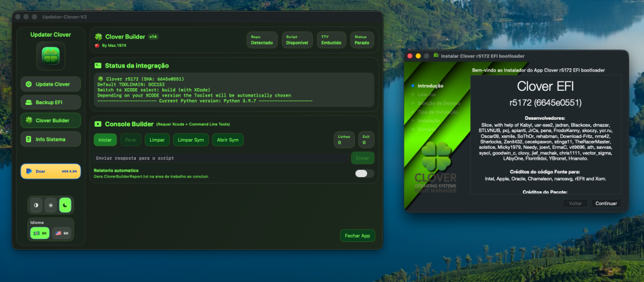Click the TTY Embutido status chip

tap(331, 40)
